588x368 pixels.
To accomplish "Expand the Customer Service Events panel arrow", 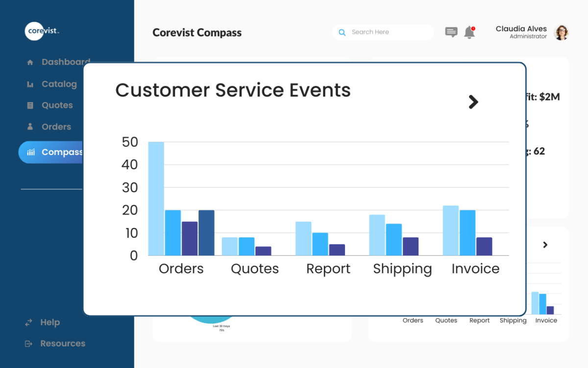I will tap(473, 102).
